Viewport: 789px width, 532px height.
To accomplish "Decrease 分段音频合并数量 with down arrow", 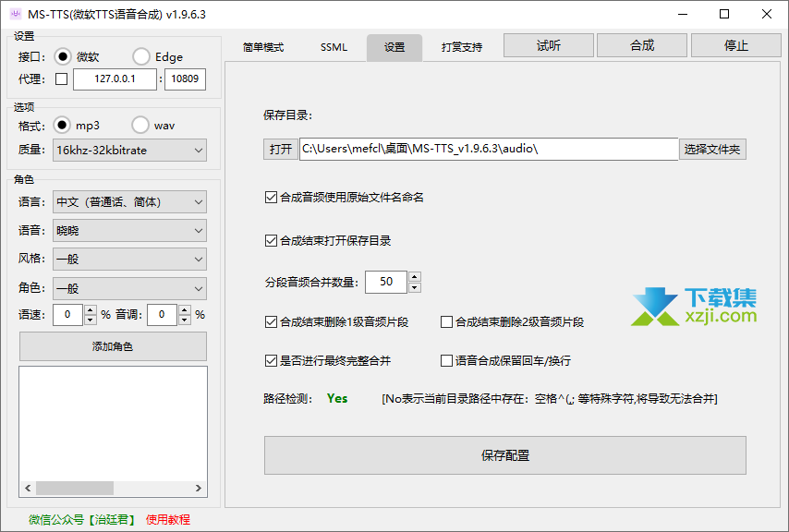I will pos(415,287).
